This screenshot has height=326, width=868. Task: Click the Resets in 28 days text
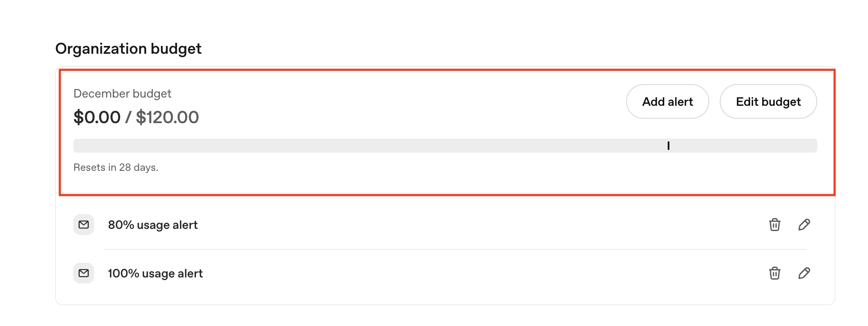pos(116,167)
